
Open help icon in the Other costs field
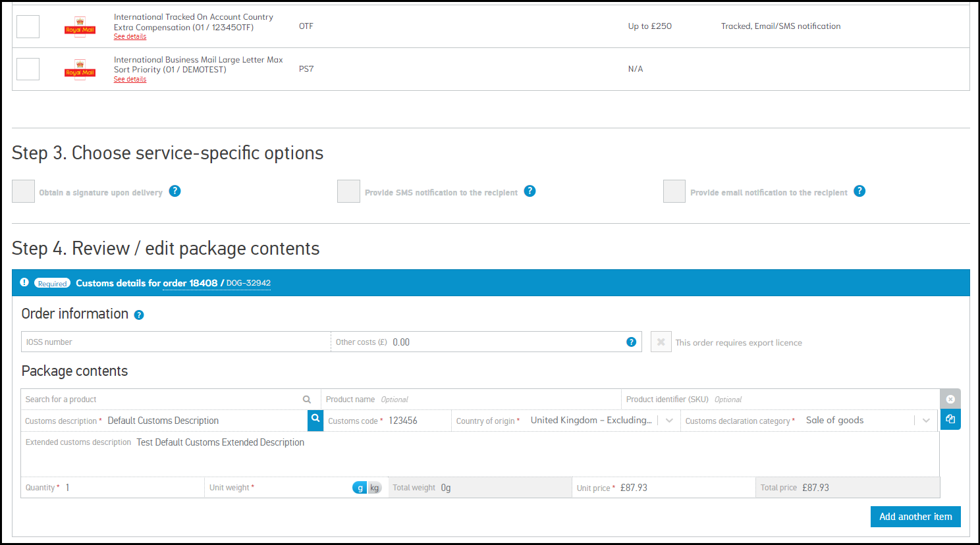click(x=631, y=342)
